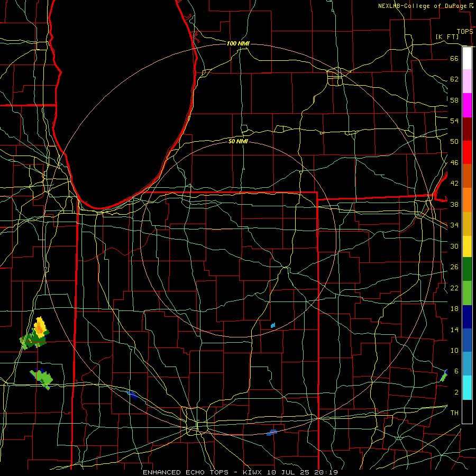
Task: Click the blue echo on the 100 NMI ring bottom
Action: pyautogui.click(x=272, y=432)
